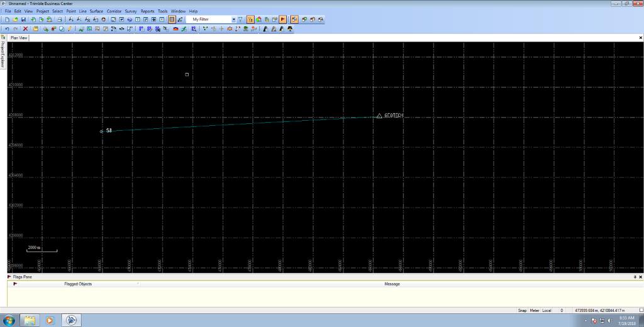
Task: Click the New Project icon
Action: click(8, 19)
